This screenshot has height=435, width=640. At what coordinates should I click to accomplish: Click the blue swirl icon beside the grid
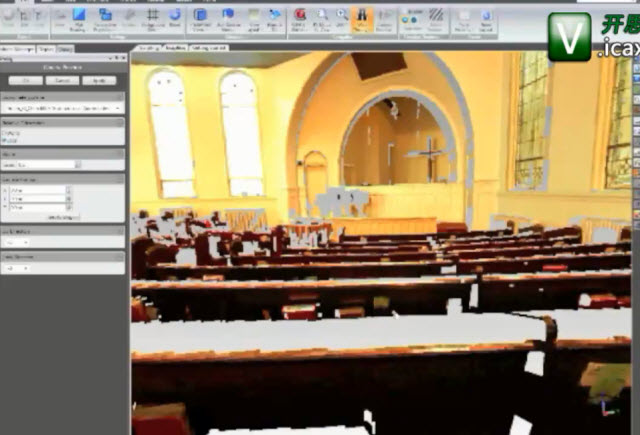tap(175, 15)
